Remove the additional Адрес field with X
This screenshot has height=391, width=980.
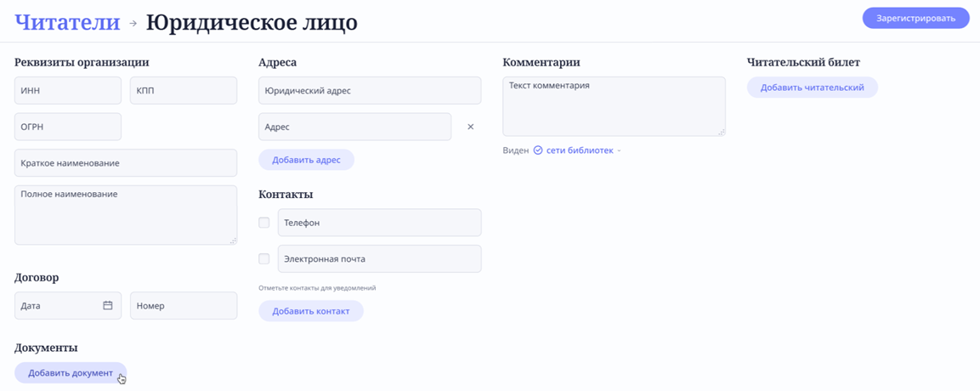471,127
